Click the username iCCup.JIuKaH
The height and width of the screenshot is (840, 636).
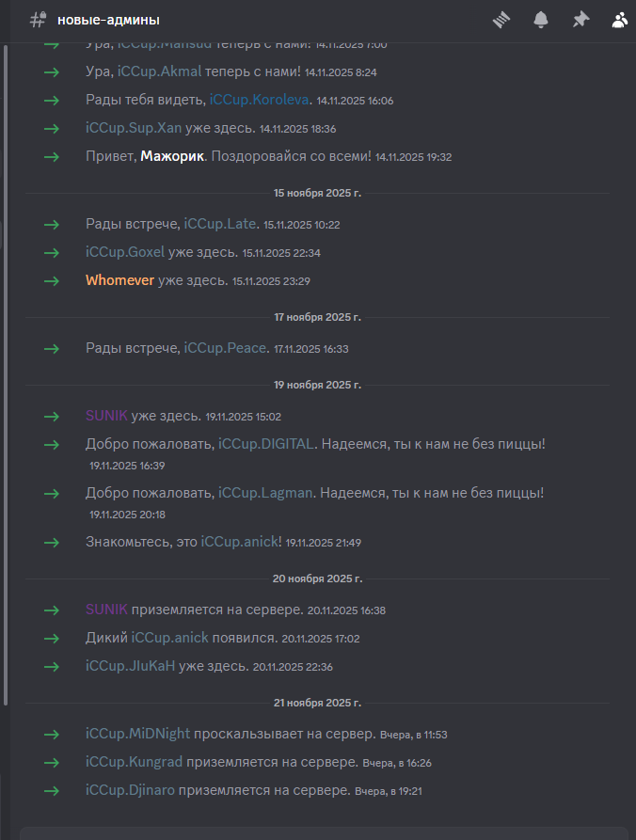click(130, 666)
